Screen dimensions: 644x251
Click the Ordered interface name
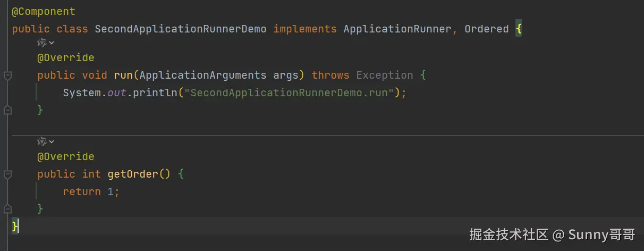click(486, 29)
